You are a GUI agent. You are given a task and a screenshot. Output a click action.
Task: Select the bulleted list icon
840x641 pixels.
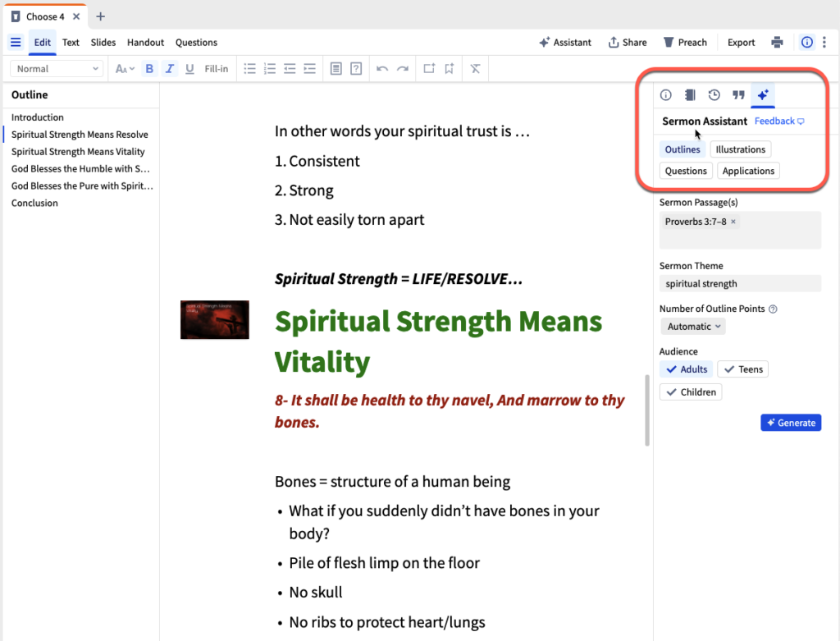250,68
